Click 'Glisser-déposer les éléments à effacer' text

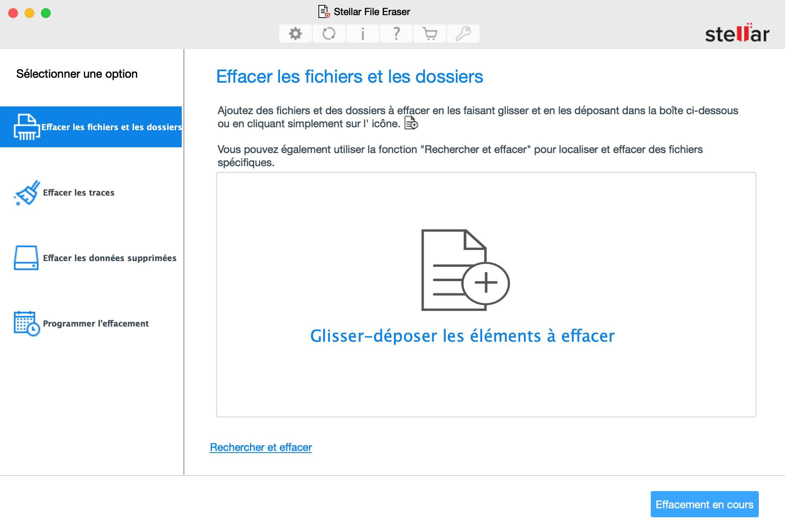[462, 336]
